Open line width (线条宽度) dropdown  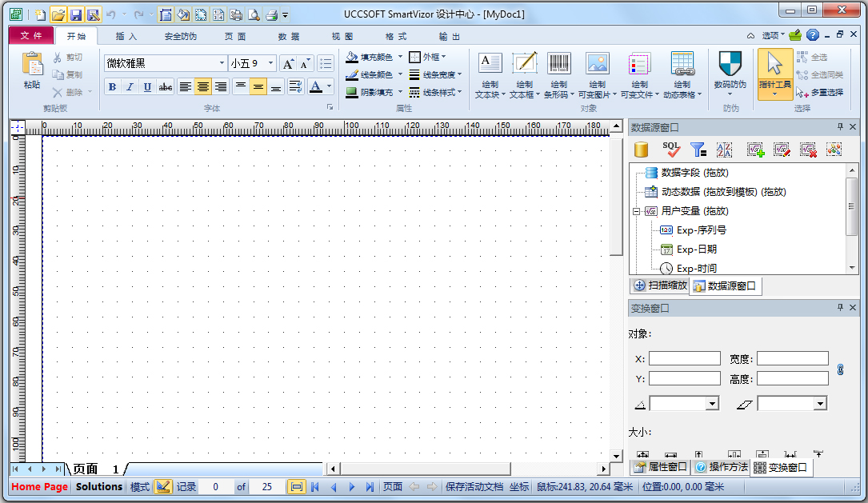pyautogui.click(x=435, y=74)
